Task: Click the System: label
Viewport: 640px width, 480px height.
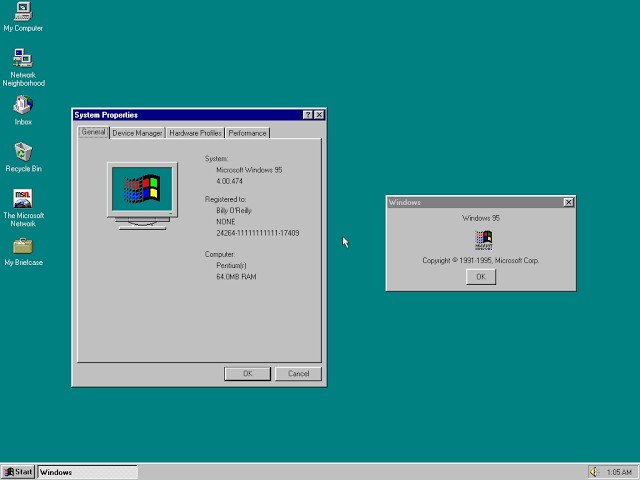Action: click(216, 158)
